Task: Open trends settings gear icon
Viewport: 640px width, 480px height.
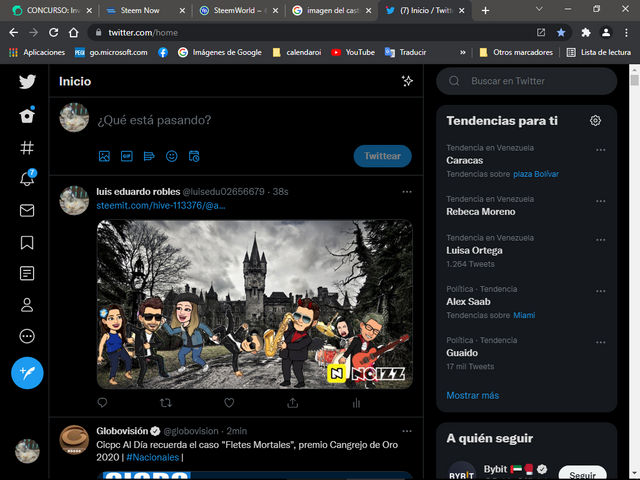Action: pos(595,120)
